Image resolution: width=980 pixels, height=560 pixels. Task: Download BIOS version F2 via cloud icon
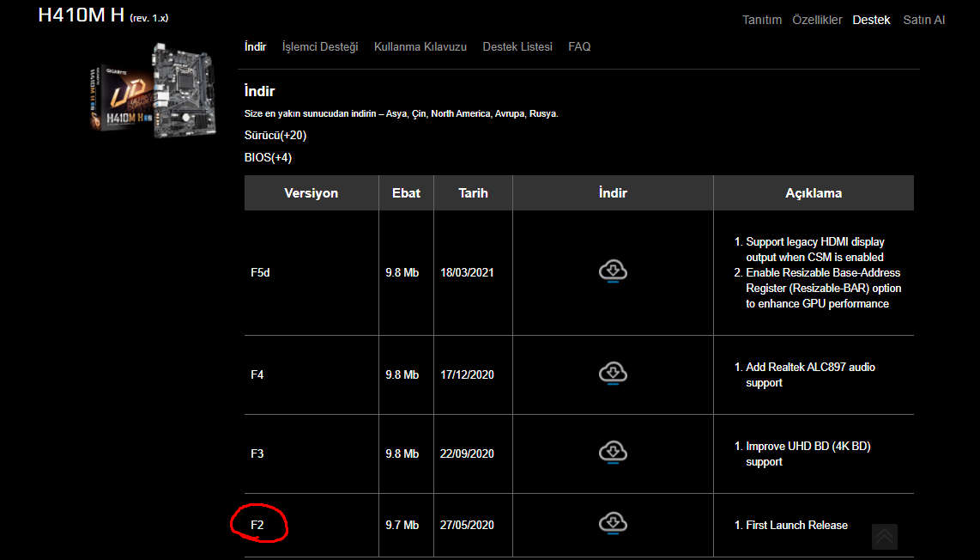pyautogui.click(x=613, y=523)
